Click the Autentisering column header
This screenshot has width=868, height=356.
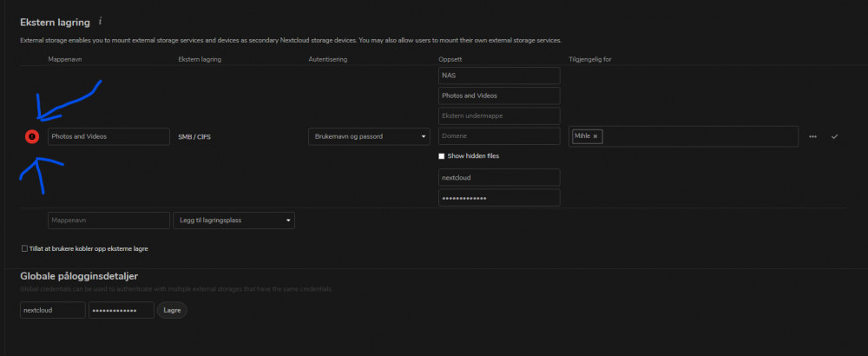click(328, 59)
